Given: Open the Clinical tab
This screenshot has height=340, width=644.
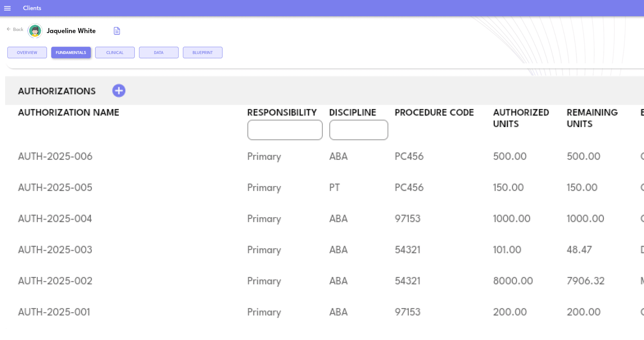Looking at the screenshot, I should (x=115, y=52).
